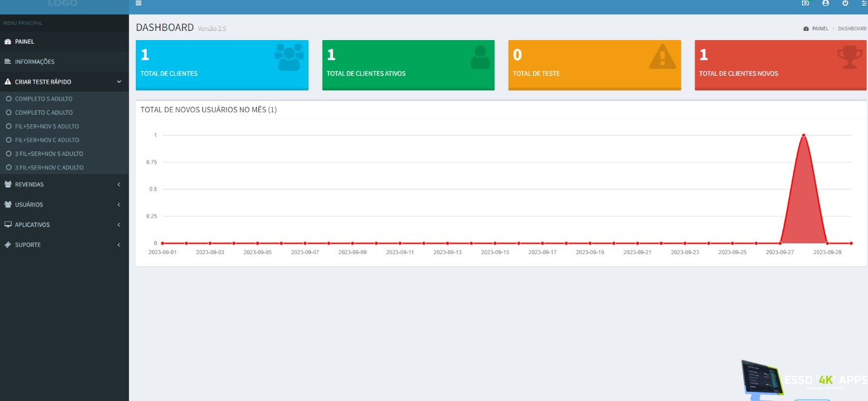Click the money credits icon in header
Viewport: 868px width, 401px height.
click(805, 3)
